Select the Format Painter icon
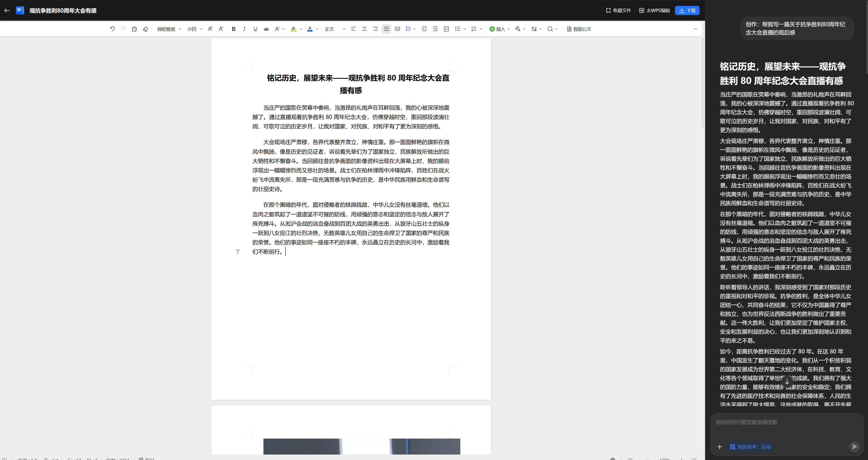 click(x=134, y=29)
